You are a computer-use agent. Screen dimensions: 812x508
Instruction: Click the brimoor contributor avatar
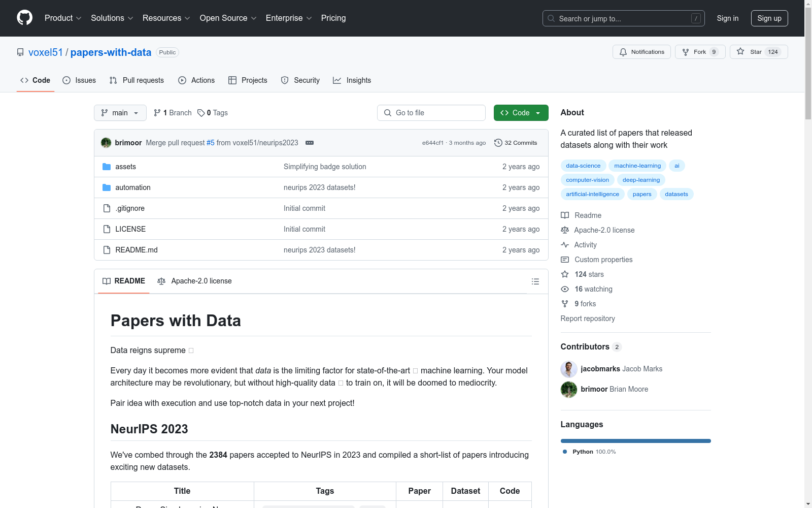pos(569,389)
